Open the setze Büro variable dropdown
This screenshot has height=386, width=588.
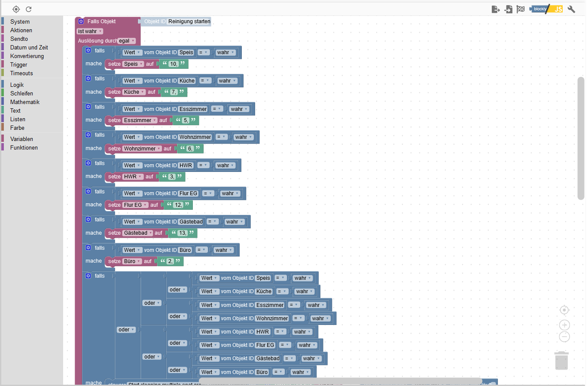click(132, 261)
